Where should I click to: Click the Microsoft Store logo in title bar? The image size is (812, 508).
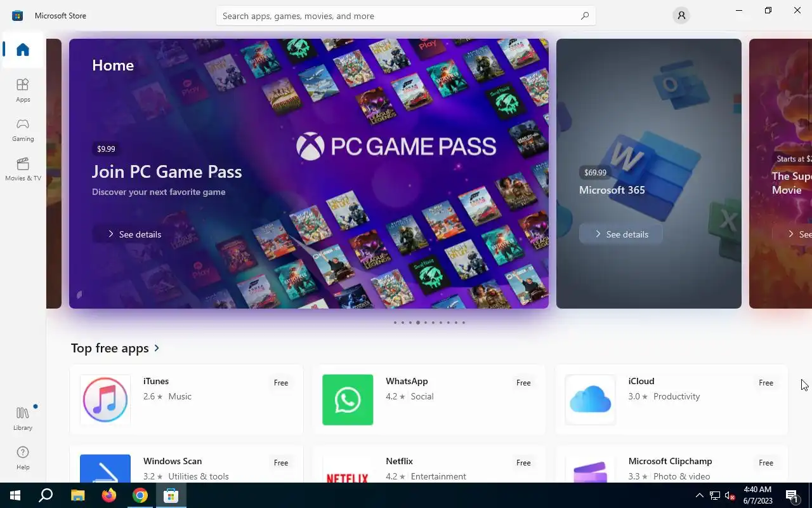[18, 15]
